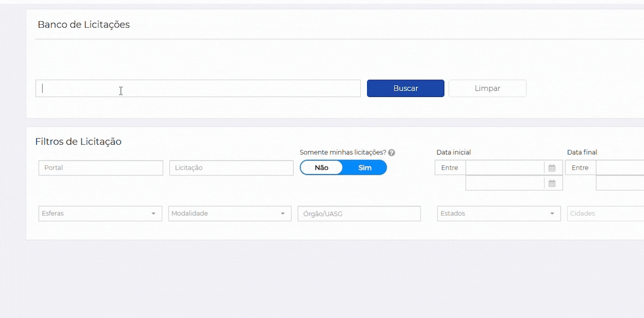The width and height of the screenshot is (644, 318).
Task: Click the first Data inicial date field
Action: pos(504,168)
